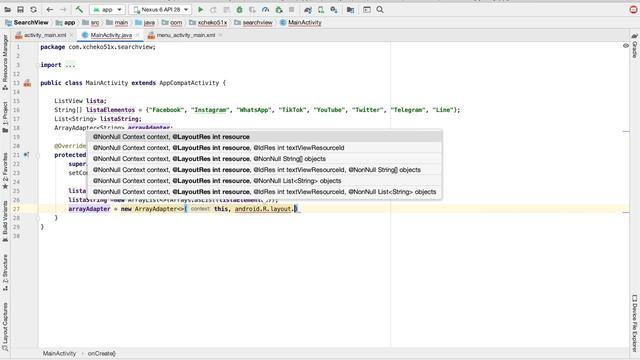Image resolution: width=640 pixels, height=360 pixels.
Task: Start debugging with the green bug icon
Action: (x=240, y=9)
